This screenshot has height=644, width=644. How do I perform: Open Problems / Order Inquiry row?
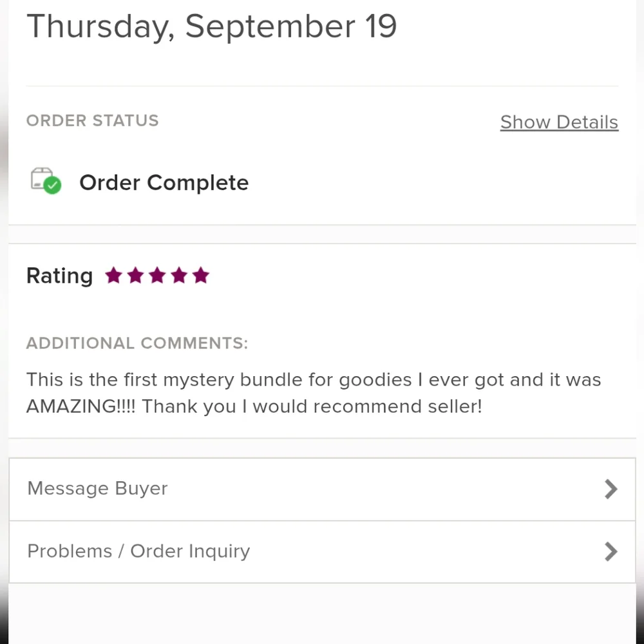323,552
